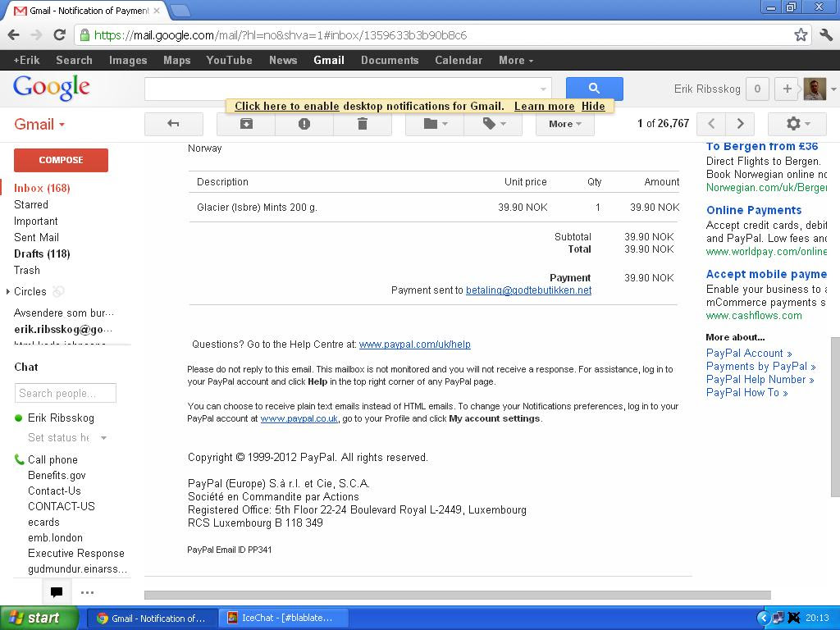This screenshot has height=630, width=840.
Task: Click the blue Google search magnifier button
Action: 594,88
